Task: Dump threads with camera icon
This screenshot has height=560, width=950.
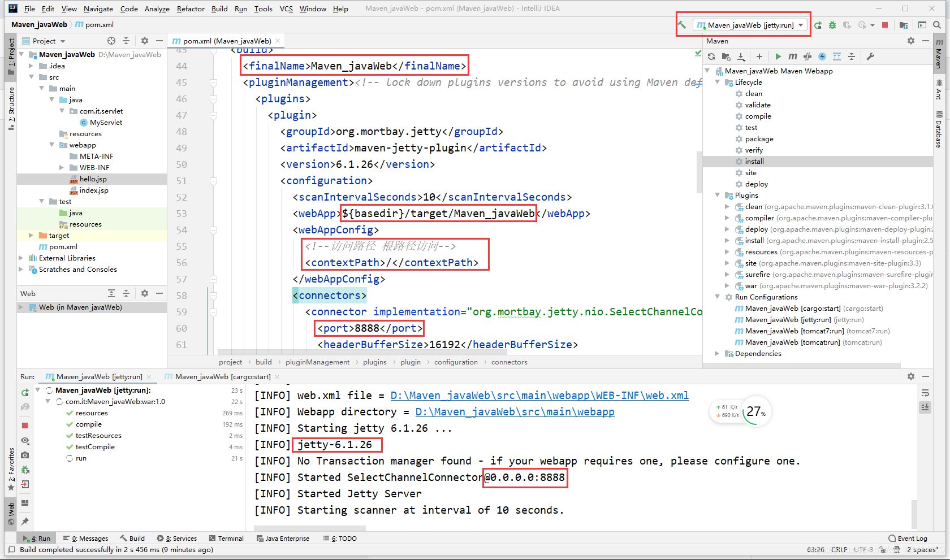Action: (25, 455)
